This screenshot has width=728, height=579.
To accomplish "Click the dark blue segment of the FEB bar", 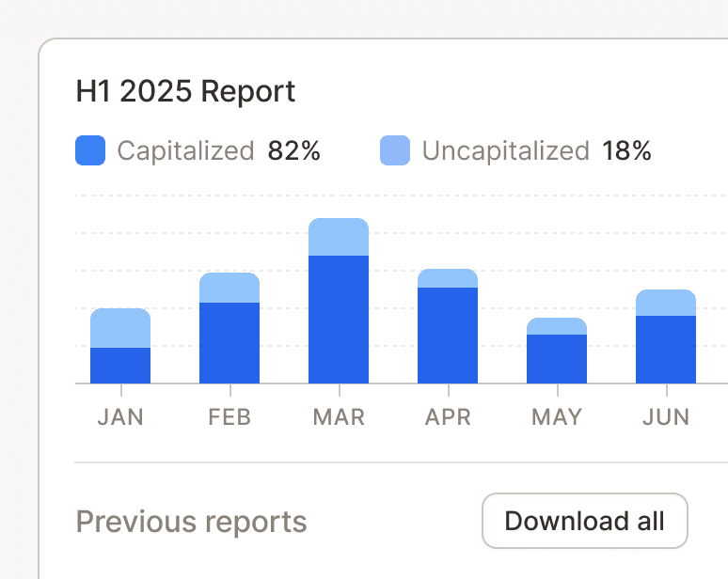I will (229, 343).
